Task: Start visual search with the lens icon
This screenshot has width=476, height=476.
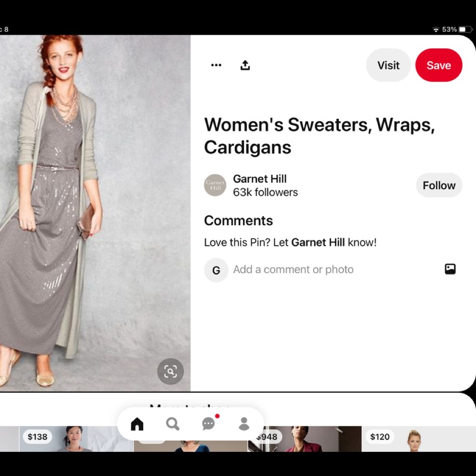Action: point(170,371)
